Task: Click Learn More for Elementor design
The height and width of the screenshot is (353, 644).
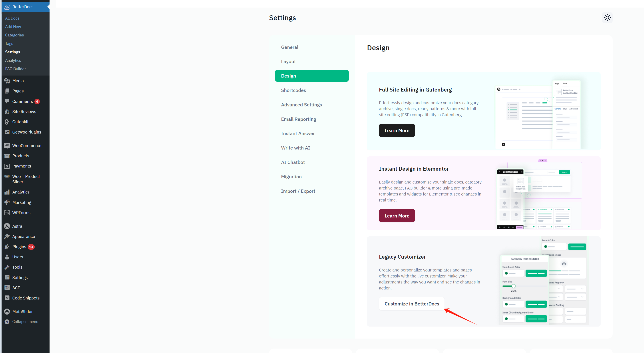Action: [x=397, y=216]
